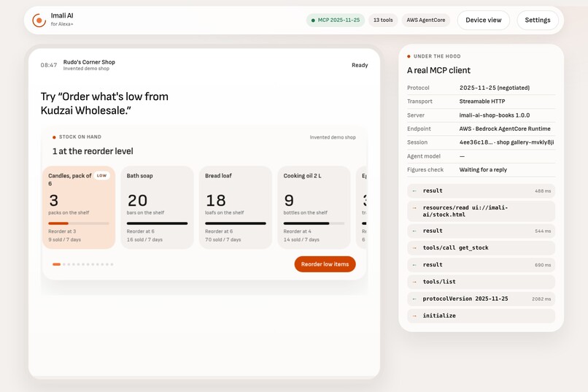Click the Invented demo shop label in stock panel

pyautogui.click(x=333, y=137)
